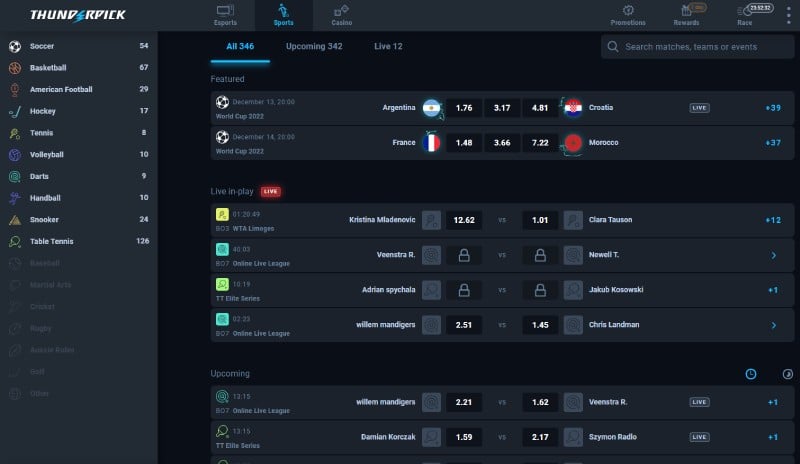Expand +39 markets for Argentina vs Croatia
The width and height of the screenshot is (800, 464).
[x=773, y=108]
